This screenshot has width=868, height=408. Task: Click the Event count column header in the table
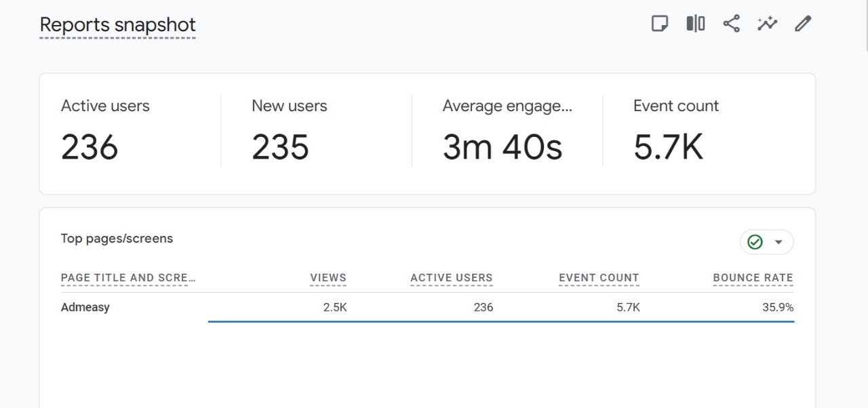[599, 278]
